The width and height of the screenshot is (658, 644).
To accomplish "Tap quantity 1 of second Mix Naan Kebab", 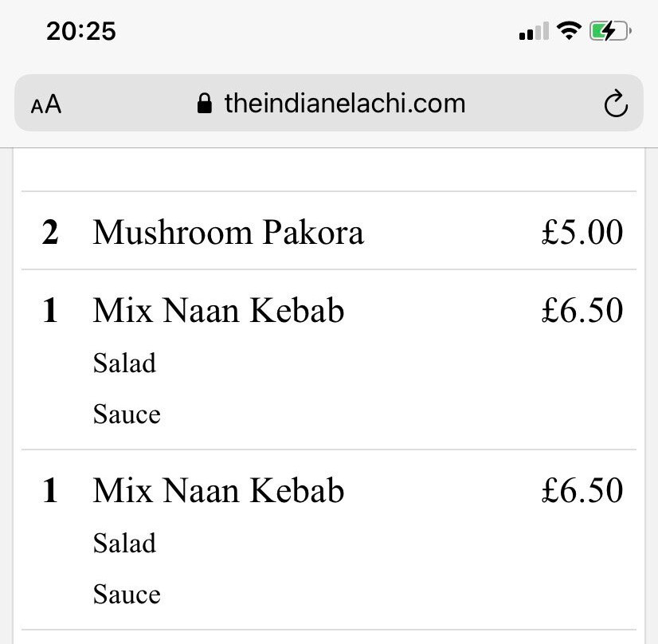I will [50, 490].
